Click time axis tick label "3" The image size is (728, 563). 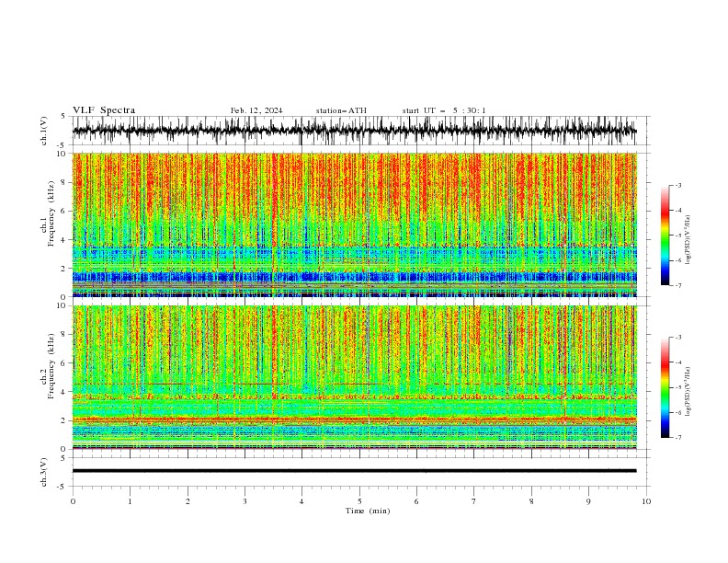click(245, 501)
